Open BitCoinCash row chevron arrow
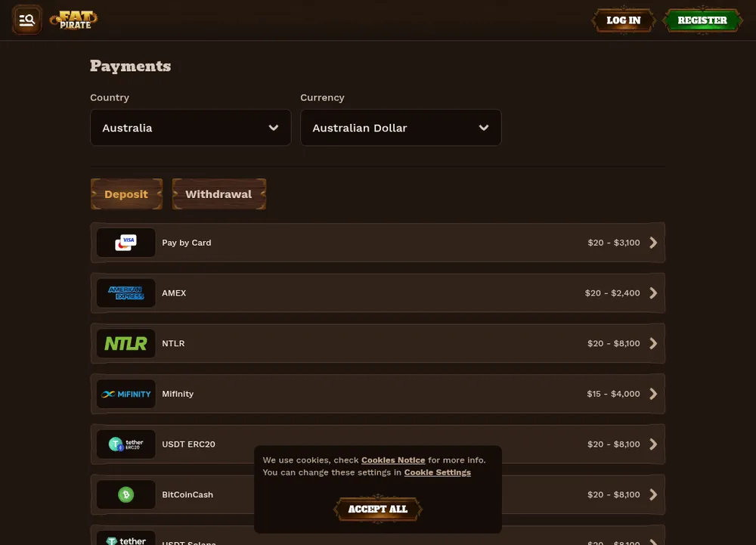Image resolution: width=756 pixels, height=545 pixels. point(653,494)
